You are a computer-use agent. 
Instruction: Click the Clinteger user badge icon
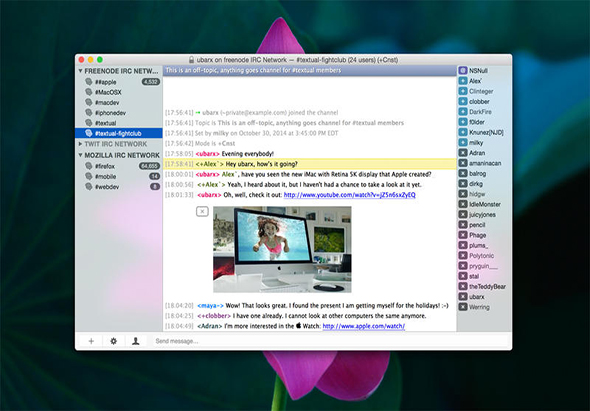click(x=463, y=91)
